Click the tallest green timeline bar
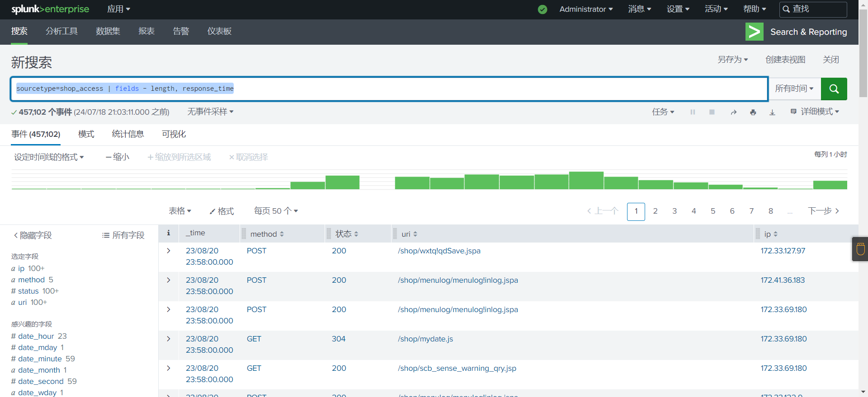Viewport: 868px width, 397px height. pos(586,180)
